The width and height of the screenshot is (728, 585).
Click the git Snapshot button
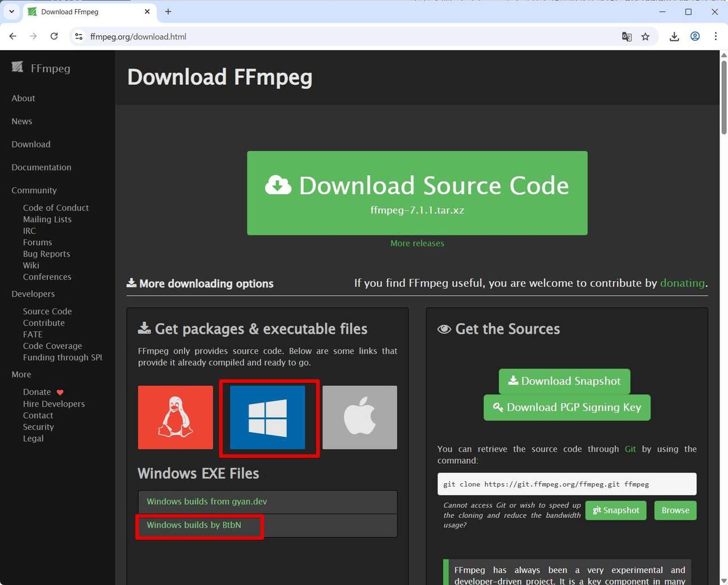(x=615, y=510)
